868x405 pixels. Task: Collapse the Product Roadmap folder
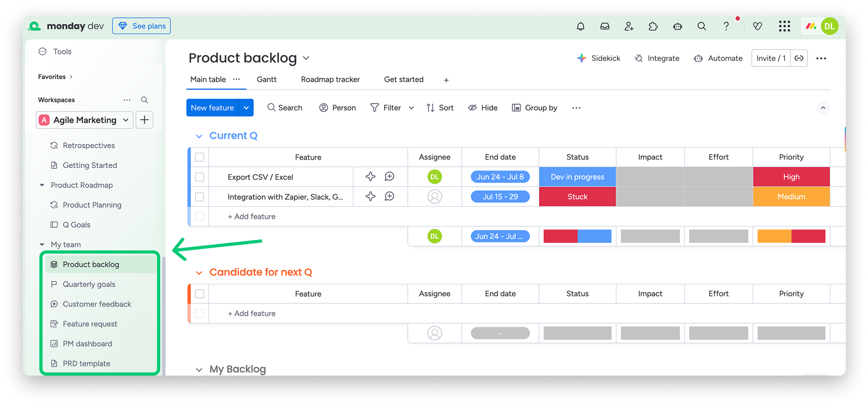coord(42,185)
